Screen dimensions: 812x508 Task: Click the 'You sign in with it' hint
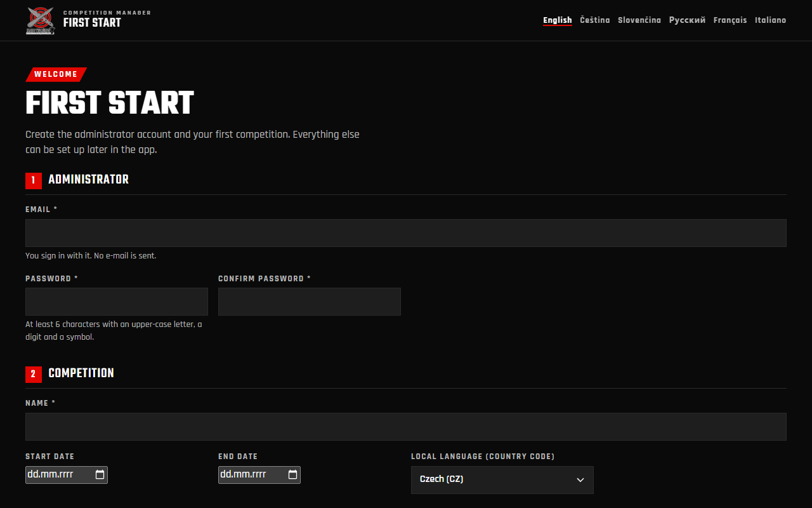click(91, 256)
